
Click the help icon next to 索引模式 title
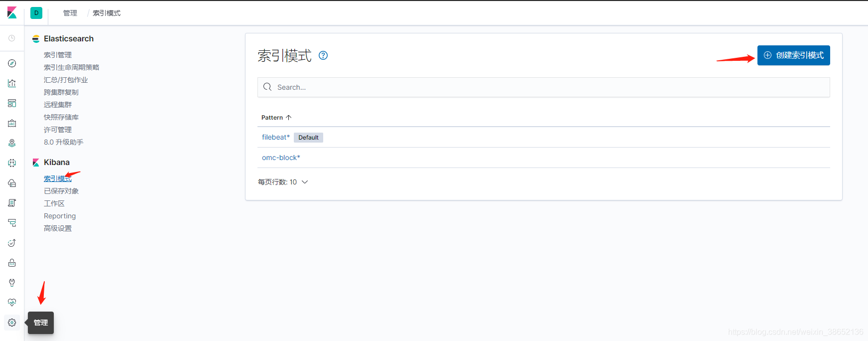click(323, 55)
